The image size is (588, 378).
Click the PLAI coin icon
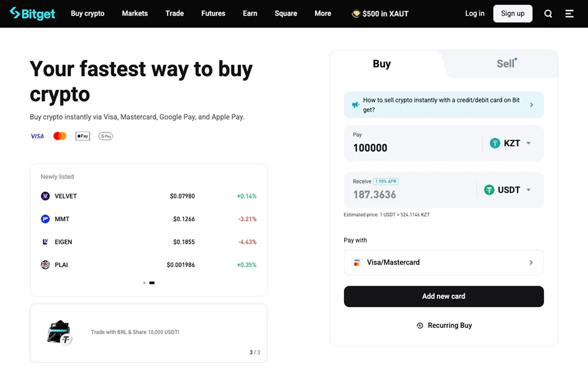click(x=45, y=265)
